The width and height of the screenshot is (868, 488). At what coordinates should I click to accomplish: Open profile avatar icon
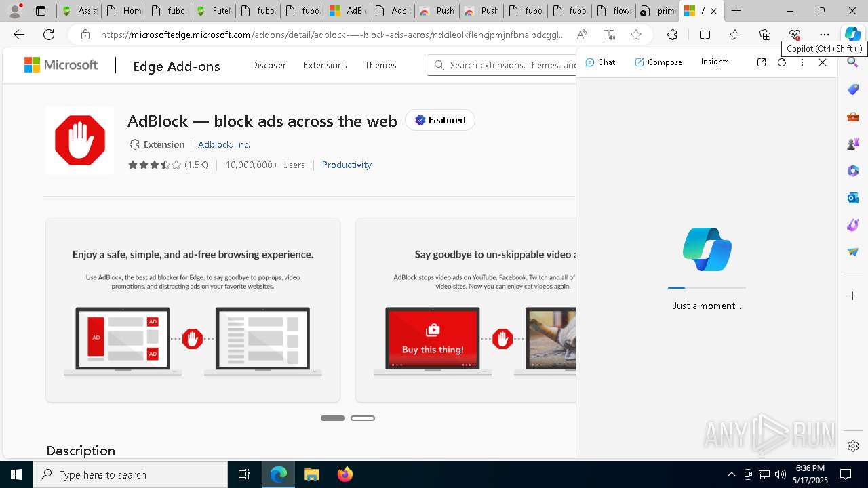coord(14,11)
